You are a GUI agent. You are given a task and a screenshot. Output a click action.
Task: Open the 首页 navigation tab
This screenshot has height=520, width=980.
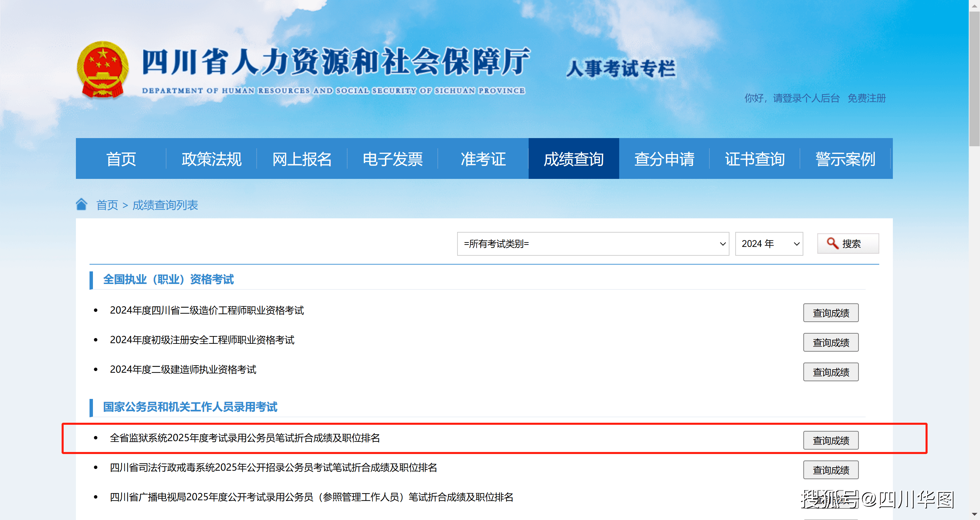(x=121, y=159)
